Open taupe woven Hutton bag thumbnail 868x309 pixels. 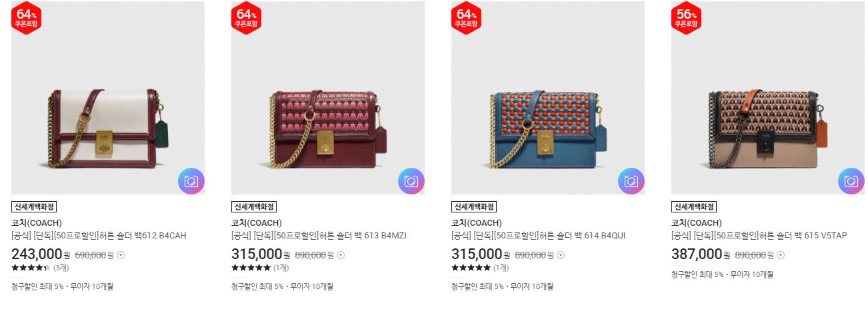click(x=768, y=98)
